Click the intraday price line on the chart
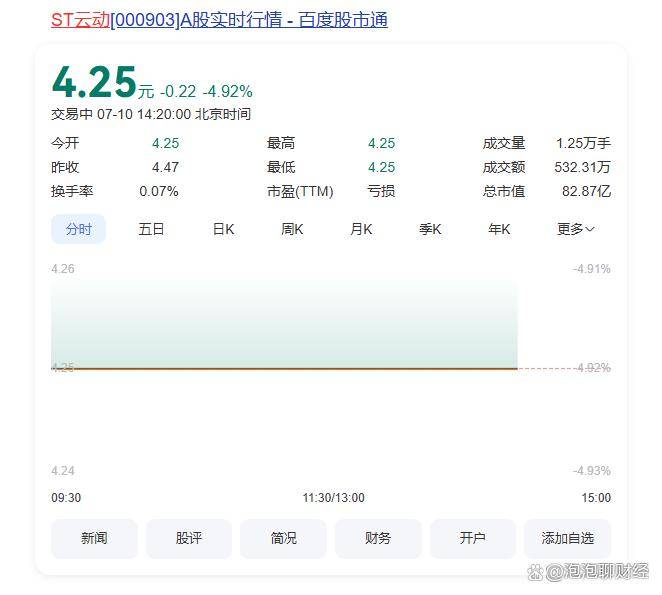The image size is (662, 595). coord(284,369)
